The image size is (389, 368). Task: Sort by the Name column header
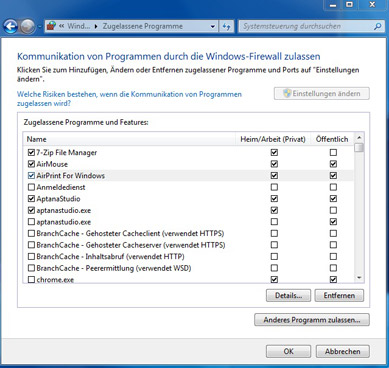pyautogui.click(x=129, y=139)
